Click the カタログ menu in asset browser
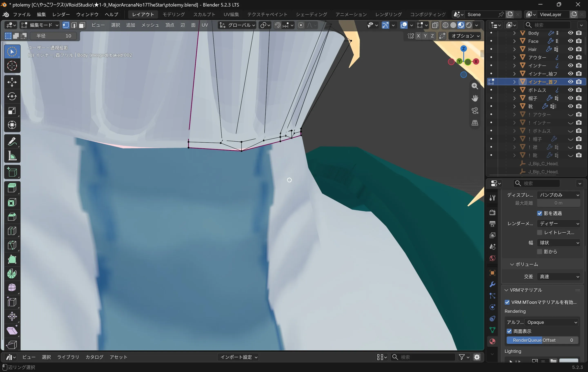This screenshot has height=372, width=588. (94, 357)
